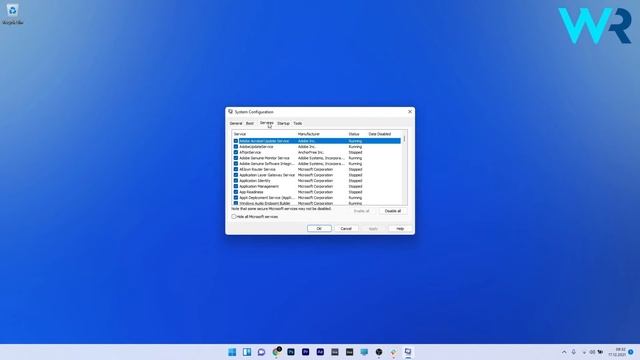This screenshot has height=360, width=640.
Task: Uncheck Adobe Acrobat Update Service checkbox
Action: click(236, 141)
